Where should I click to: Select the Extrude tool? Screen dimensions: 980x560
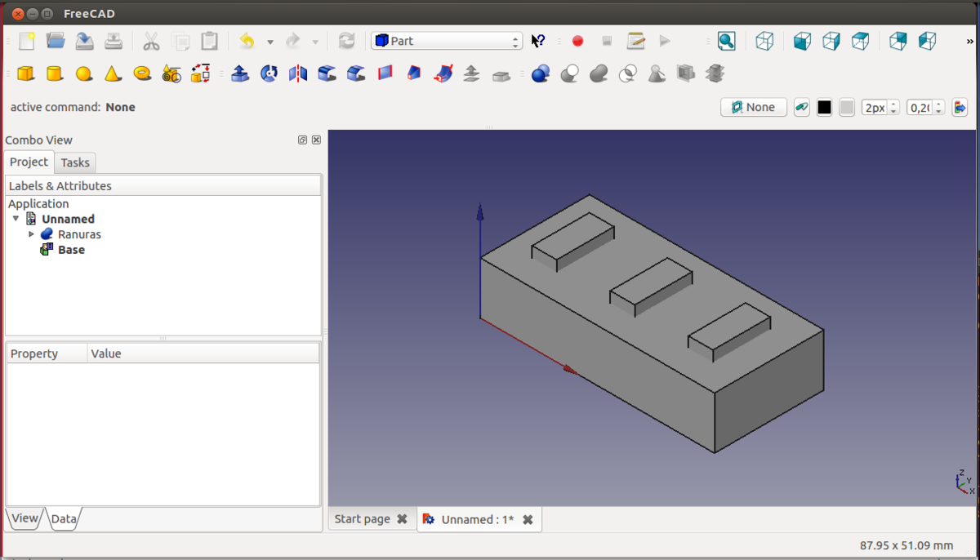[x=240, y=74]
